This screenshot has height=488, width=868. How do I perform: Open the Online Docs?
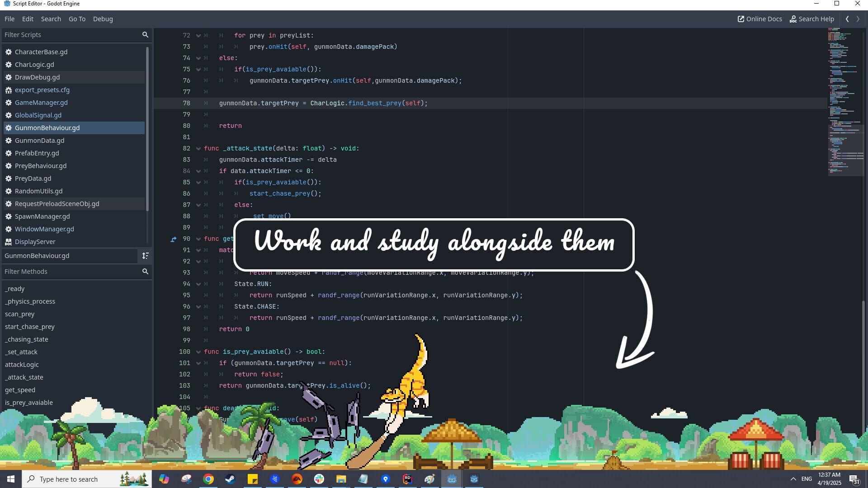[759, 19]
